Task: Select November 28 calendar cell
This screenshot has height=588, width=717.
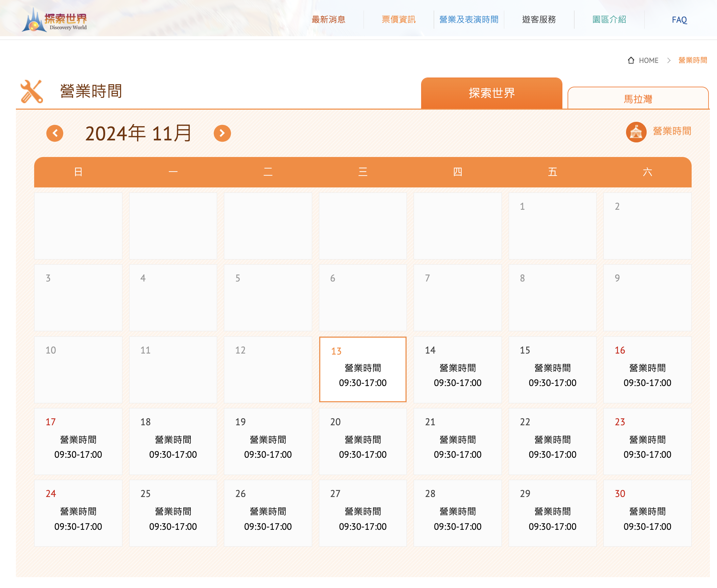Action: point(457,513)
